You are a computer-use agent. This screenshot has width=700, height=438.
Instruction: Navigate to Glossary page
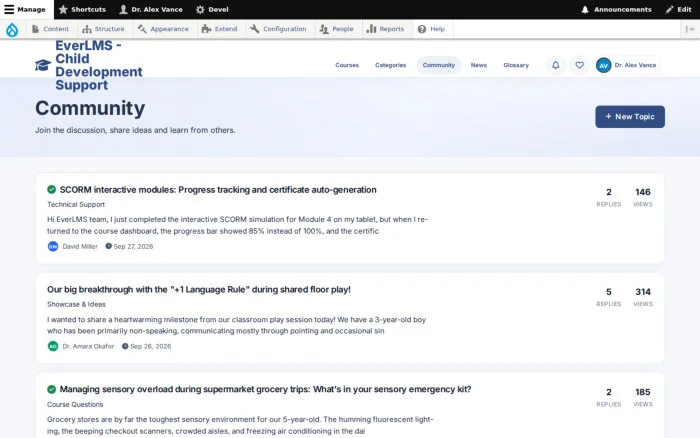516,65
